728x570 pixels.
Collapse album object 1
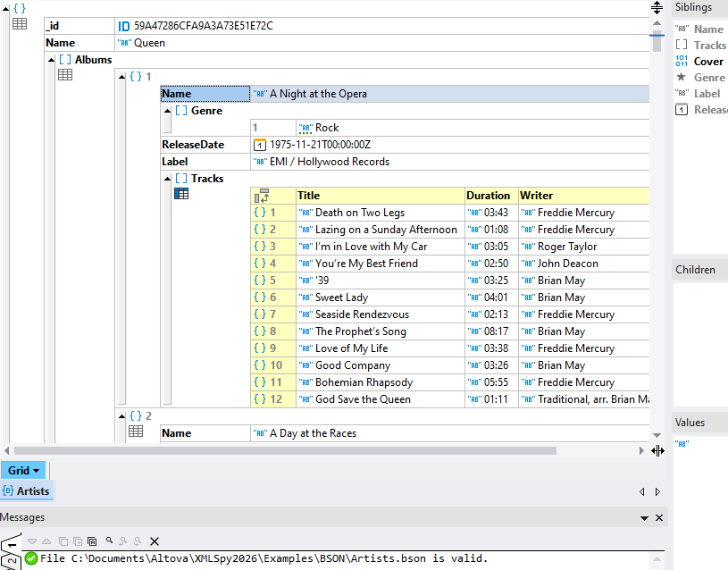tap(121, 77)
